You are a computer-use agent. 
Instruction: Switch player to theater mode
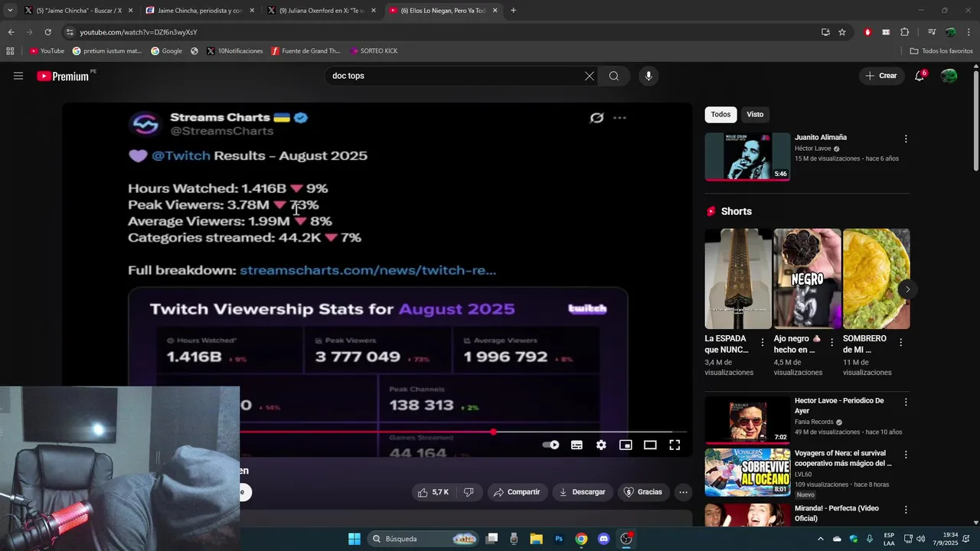point(650,445)
